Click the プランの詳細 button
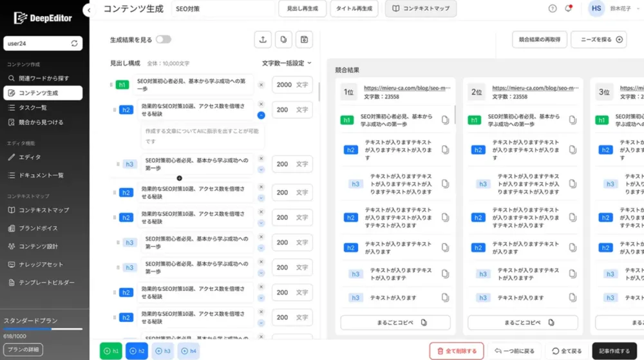Screen dimensions: 644x360 pyautogui.click(x=23, y=350)
